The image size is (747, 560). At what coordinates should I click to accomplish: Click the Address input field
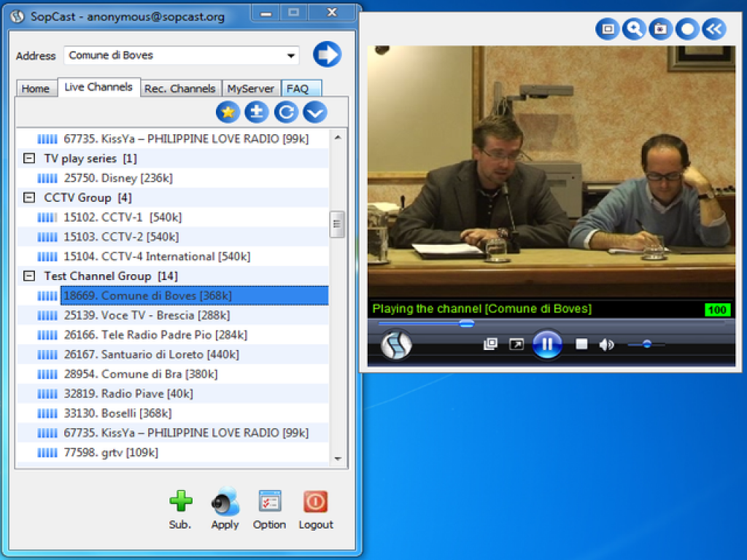click(181, 55)
